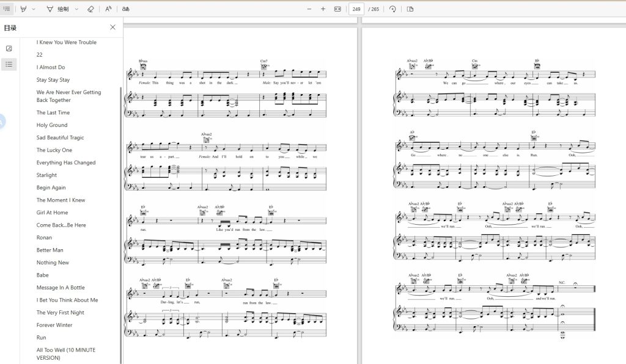
Task: Select 'Begin Again' bookmark
Action: 51,187
